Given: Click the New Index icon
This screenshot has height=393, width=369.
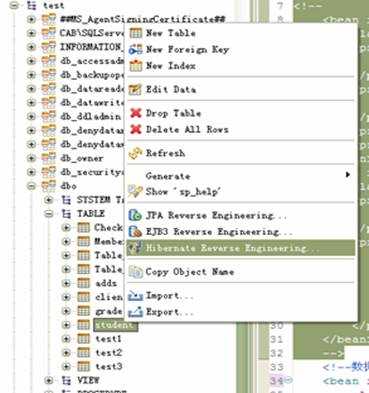Looking at the screenshot, I should [x=135, y=66].
